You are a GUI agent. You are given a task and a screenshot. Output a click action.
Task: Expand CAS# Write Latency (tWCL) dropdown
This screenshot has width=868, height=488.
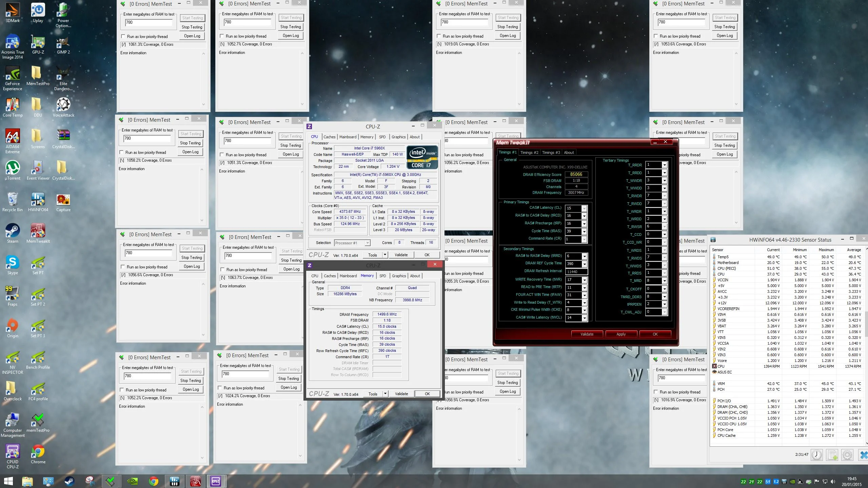click(x=584, y=318)
